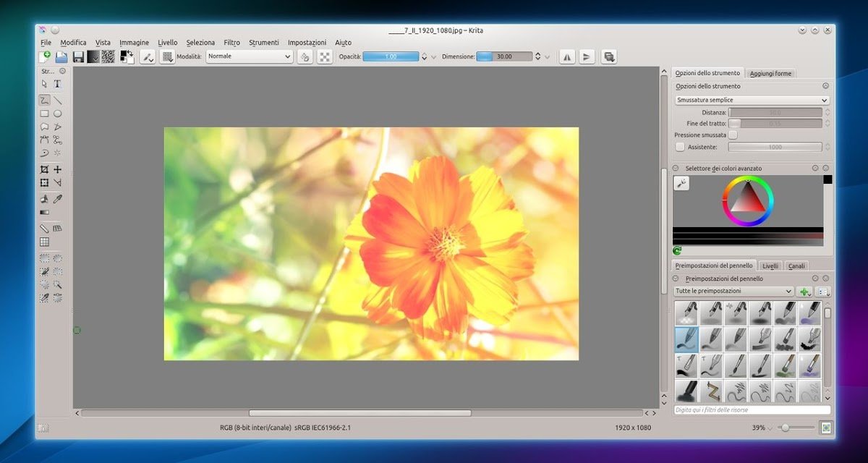Expand the Smussatura semplice dropdown
Viewport: 868px width, 463px height.
(x=752, y=101)
